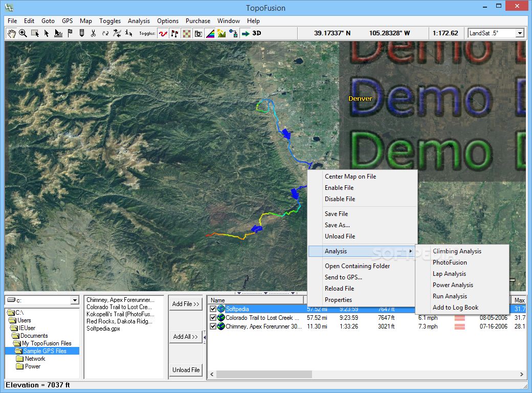Toggle the waypoint flags display
Screen dimensions: 532x393
(175, 33)
